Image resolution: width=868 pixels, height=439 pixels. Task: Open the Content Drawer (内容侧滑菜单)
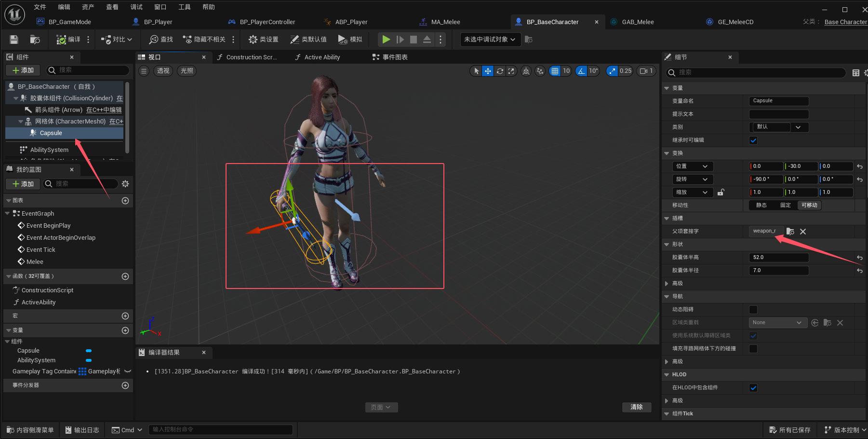point(30,430)
